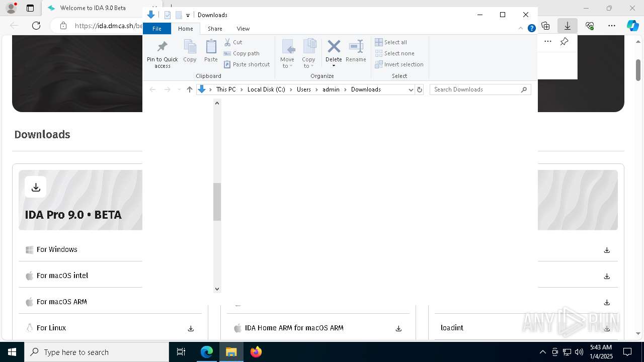Click Local Disk (C:) in address path
Image resolution: width=644 pixels, height=362 pixels.
click(x=266, y=89)
